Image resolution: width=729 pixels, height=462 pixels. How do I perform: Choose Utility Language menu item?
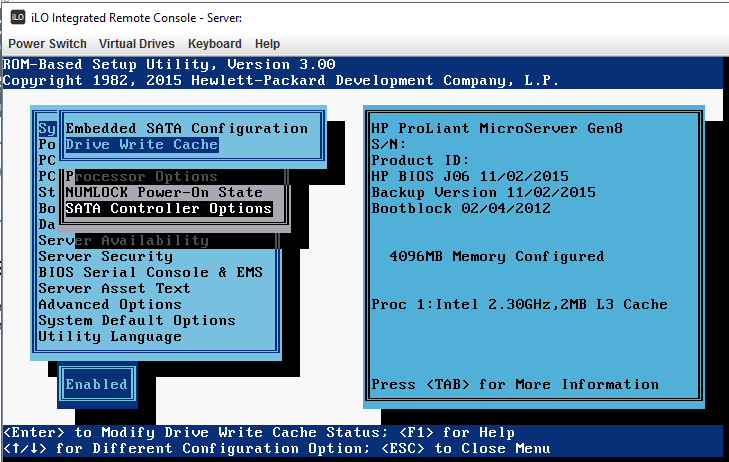click(110, 337)
